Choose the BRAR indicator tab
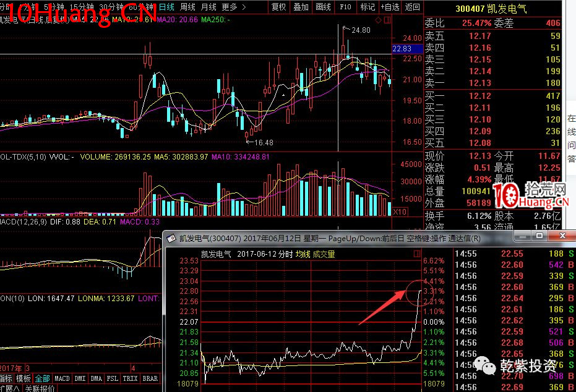Screen dimensions: 576x392 coord(150,378)
